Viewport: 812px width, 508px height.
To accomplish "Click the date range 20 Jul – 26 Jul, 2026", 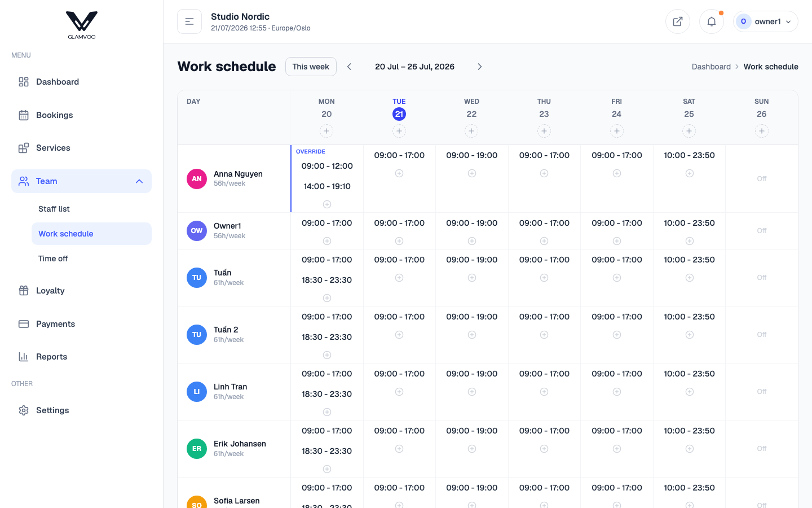I will point(414,67).
